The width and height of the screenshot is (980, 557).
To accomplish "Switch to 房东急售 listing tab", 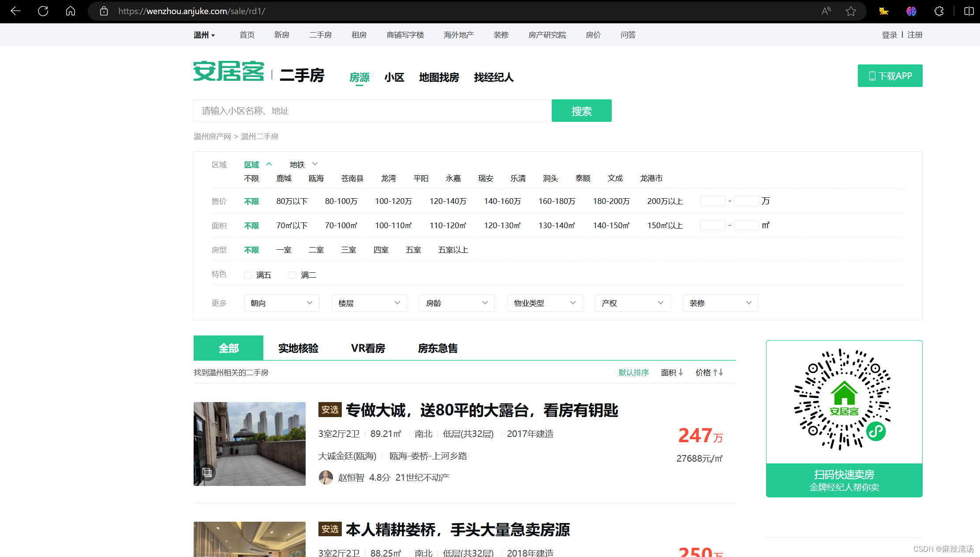I will (x=438, y=348).
